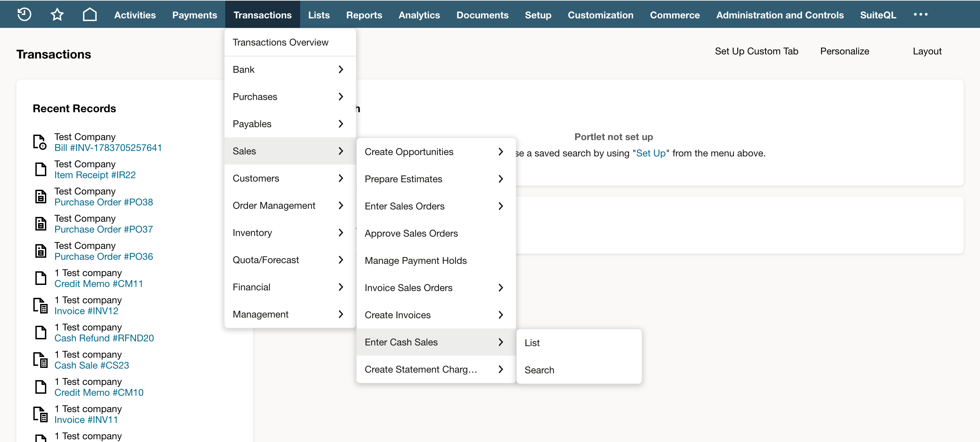The image size is (980, 442).
Task: Click the icon beside Bill #INV-1783705257641
Action: click(x=39, y=142)
